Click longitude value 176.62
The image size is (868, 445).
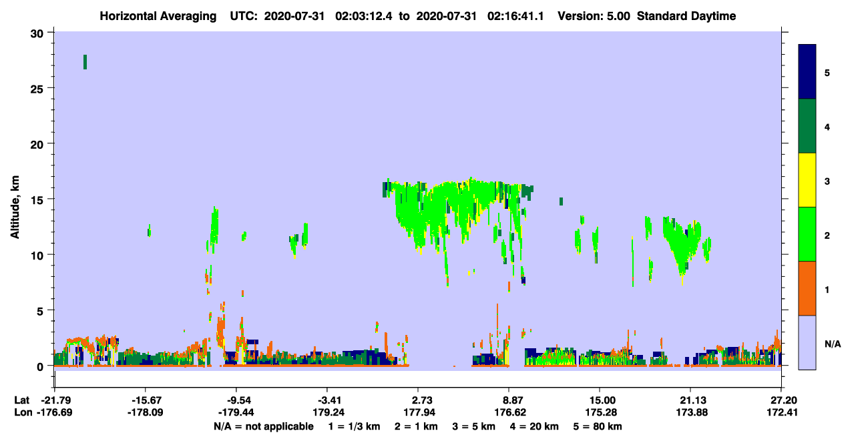click(x=509, y=412)
